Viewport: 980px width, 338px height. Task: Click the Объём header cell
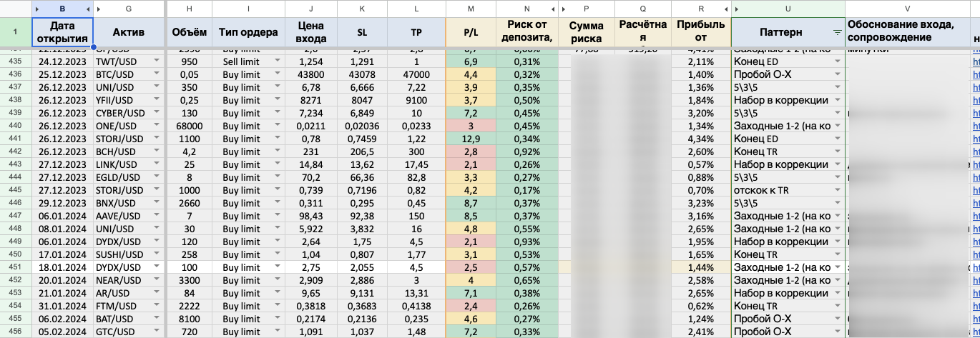[189, 33]
